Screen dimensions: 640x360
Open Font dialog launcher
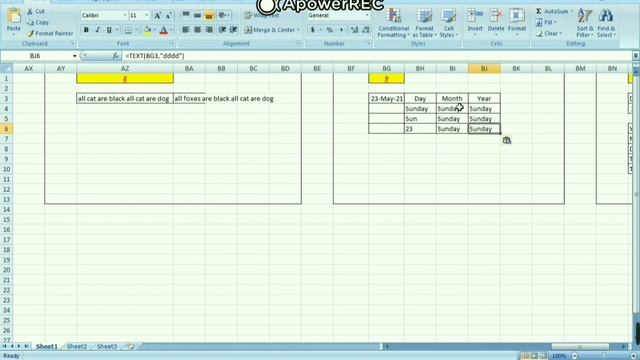click(x=172, y=44)
